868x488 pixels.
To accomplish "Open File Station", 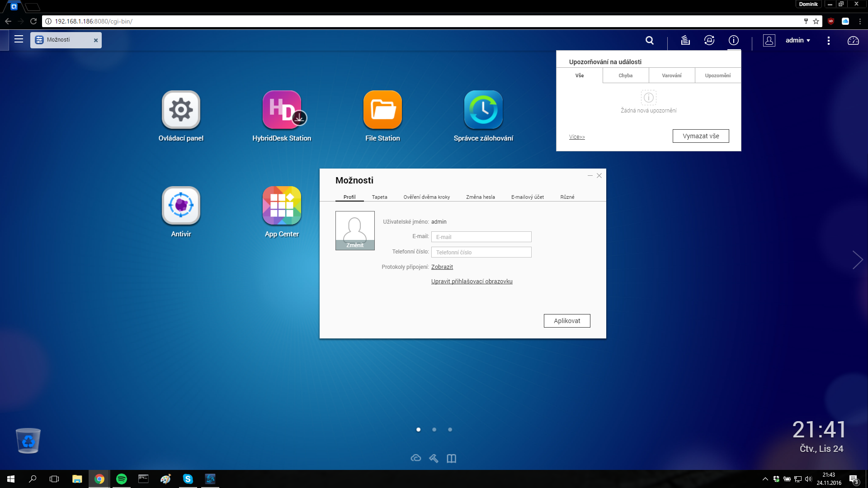I will tap(382, 110).
